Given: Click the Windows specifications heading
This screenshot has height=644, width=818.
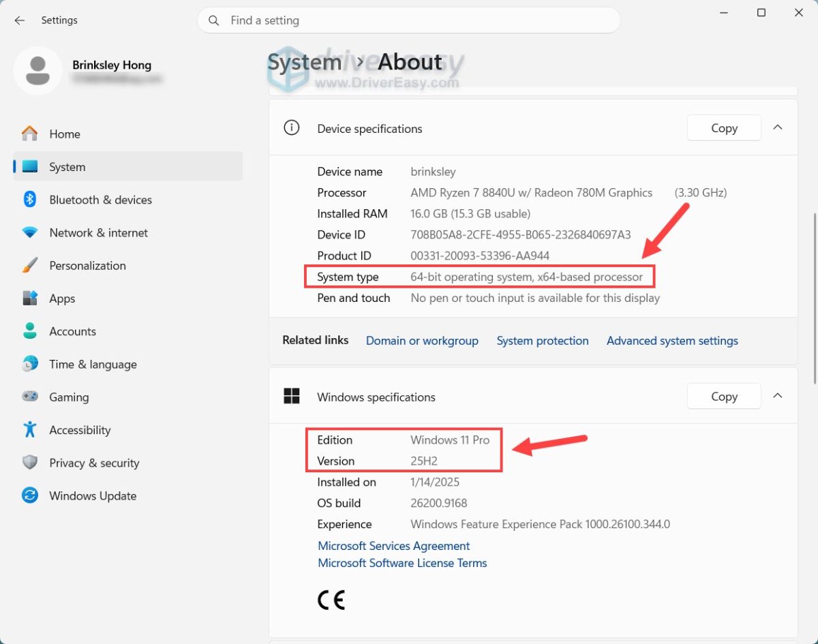Looking at the screenshot, I should 376,397.
